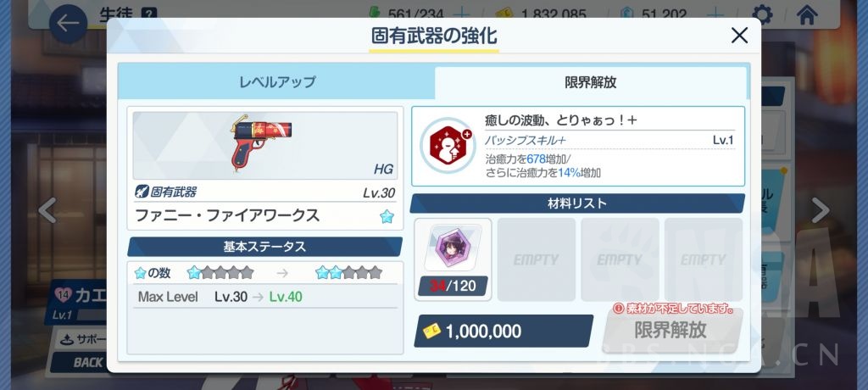Close the 固有武器の強化 dialog
Screen dimensions: 868x390
click(x=739, y=36)
